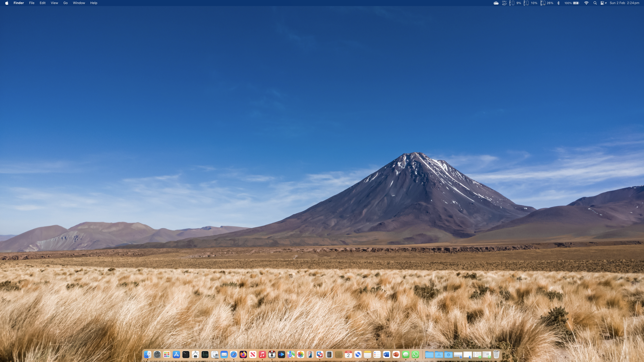644x362 pixels.
Task: Restore the minimized Safari window from the Dock
Action: (x=457, y=354)
